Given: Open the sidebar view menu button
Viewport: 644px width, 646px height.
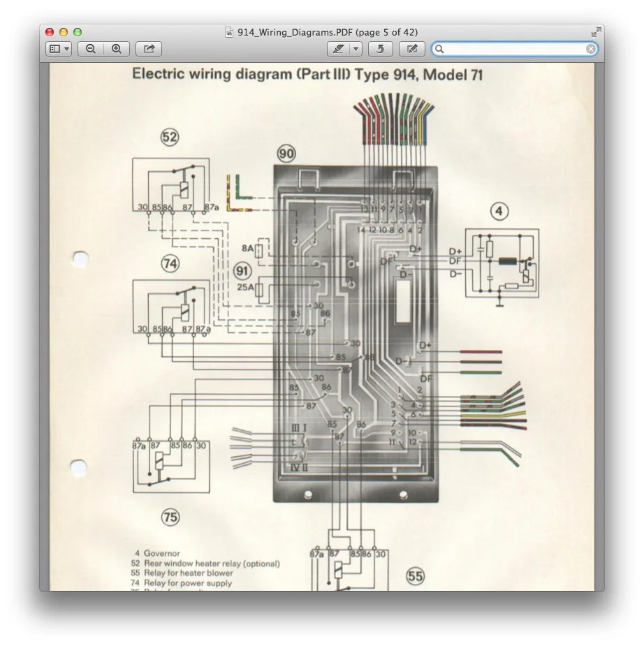Looking at the screenshot, I should point(59,49).
